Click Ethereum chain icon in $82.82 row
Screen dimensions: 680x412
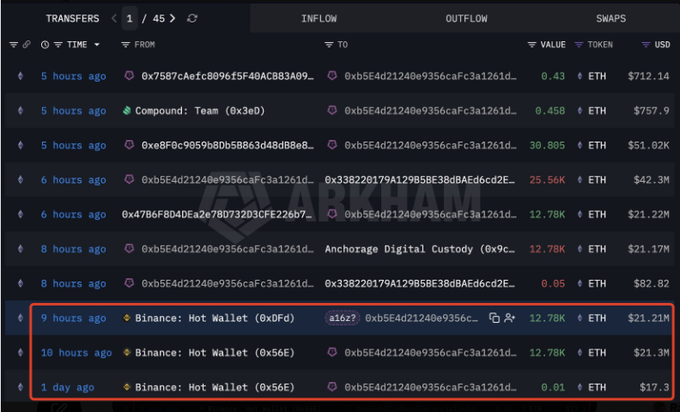tap(20, 284)
